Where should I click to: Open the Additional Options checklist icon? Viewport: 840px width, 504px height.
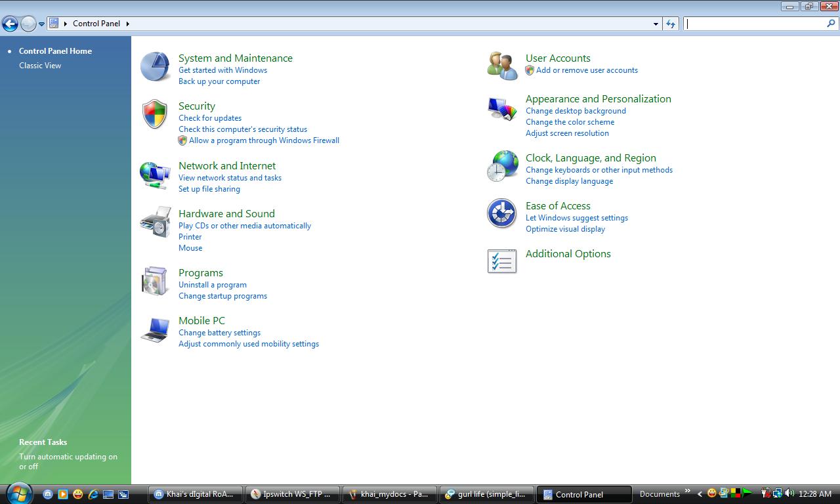tap(502, 261)
